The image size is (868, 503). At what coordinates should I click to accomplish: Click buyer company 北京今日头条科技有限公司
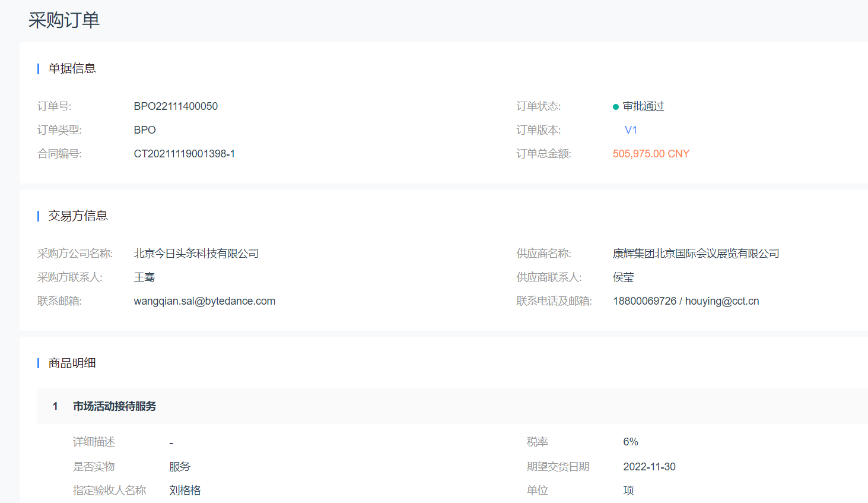pyautogui.click(x=196, y=254)
